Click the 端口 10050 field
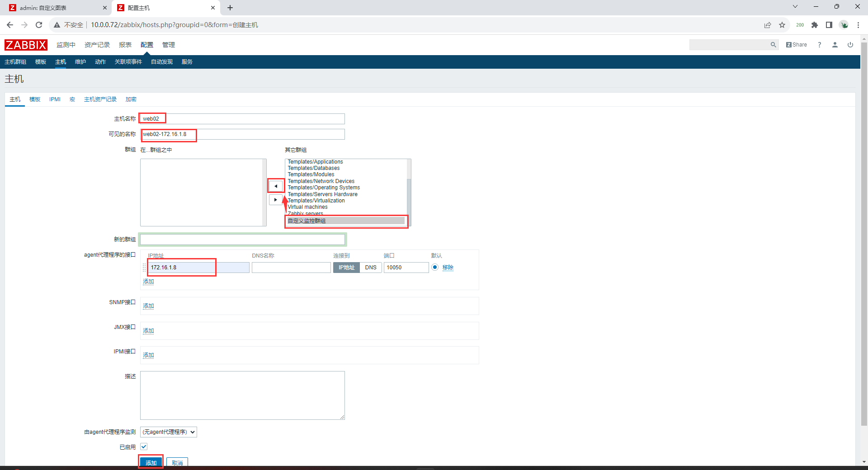 (x=406, y=268)
